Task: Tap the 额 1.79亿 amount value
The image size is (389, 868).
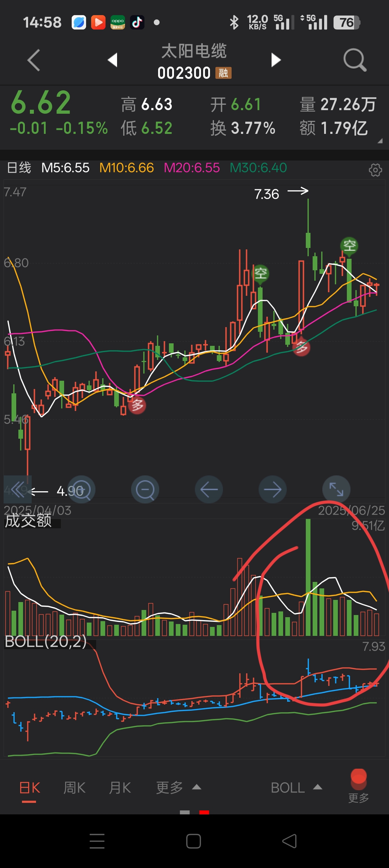Action: 334,128
